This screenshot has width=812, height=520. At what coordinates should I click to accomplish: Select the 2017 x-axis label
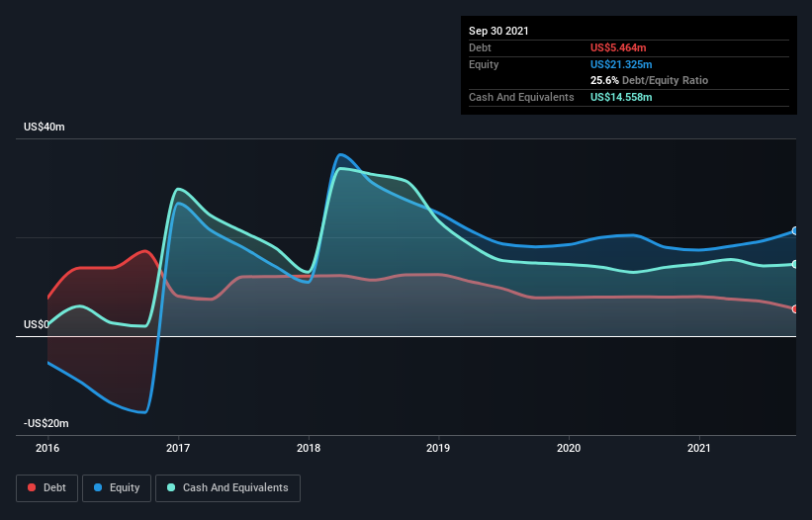pyautogui.click(x=178, y=448)
